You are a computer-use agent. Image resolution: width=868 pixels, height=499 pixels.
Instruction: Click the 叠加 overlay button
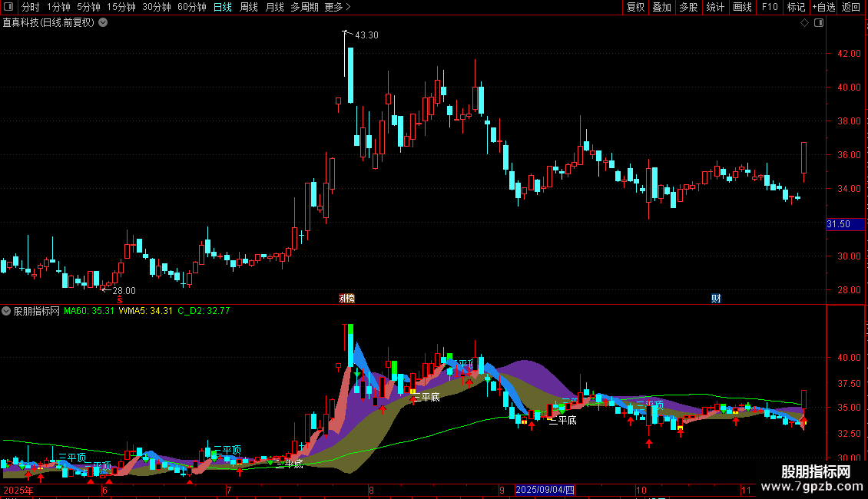pyautogui.click(x=662, y=7)
